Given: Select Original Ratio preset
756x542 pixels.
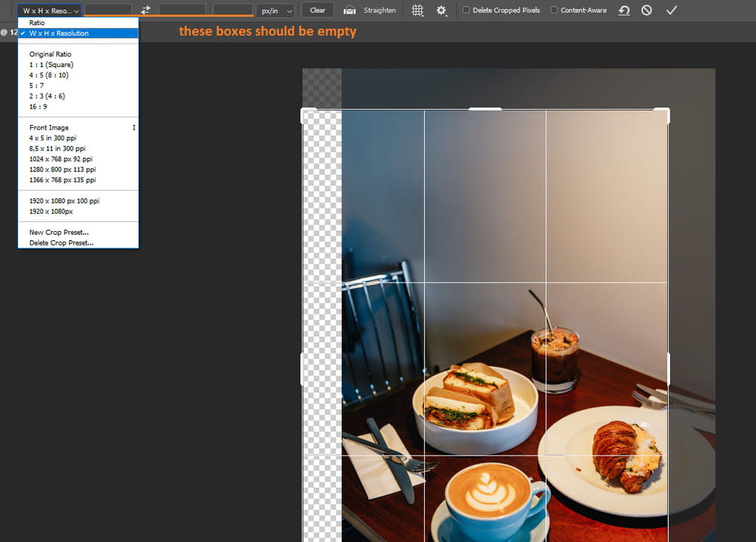Looking at the screenshot, I should [x=78, y=54].
